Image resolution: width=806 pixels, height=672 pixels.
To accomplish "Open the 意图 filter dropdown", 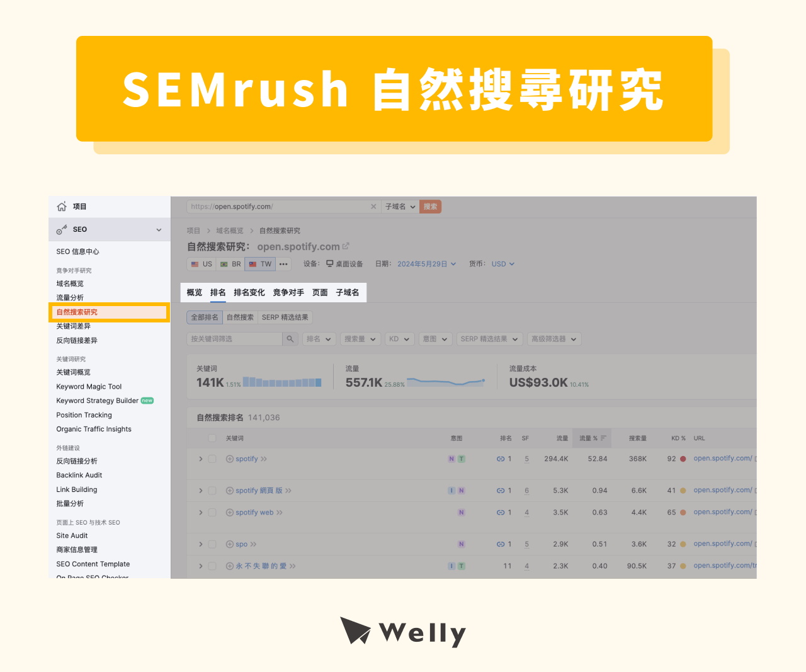I will coord(436,339).
